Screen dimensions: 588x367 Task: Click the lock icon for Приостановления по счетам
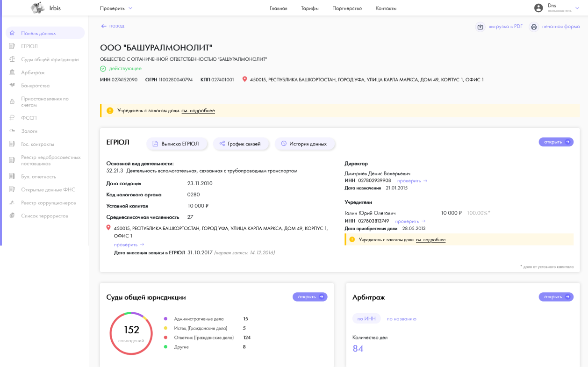tap(12, 102)
